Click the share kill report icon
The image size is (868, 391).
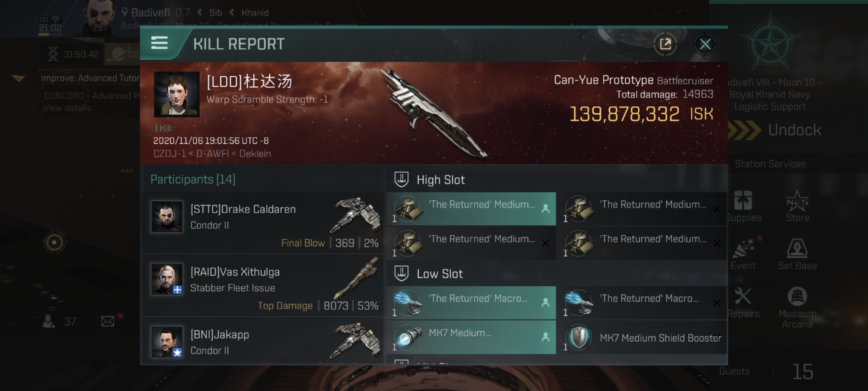tap(665, 44)
